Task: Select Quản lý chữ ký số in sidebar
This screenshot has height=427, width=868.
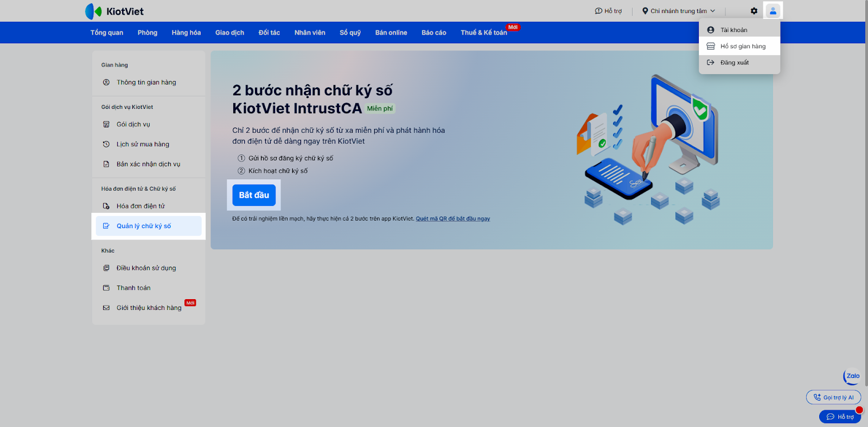Action: [x=149, y=226]
